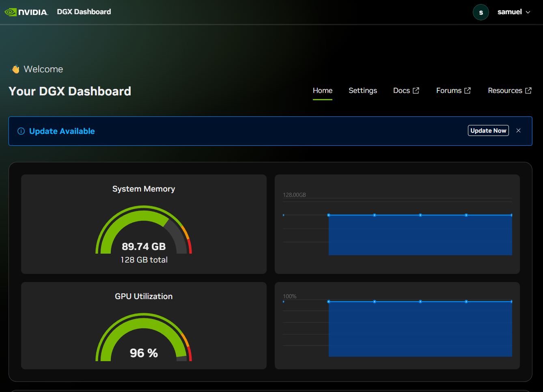Expand the samuel account dropdown chevron

[x=528, y=12]
